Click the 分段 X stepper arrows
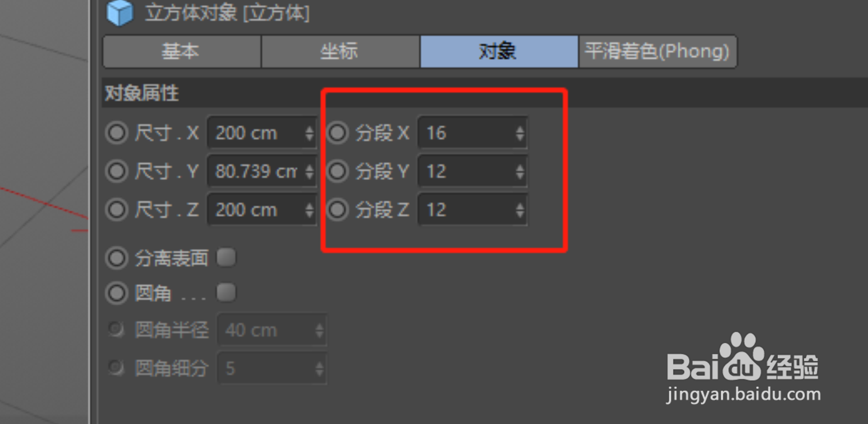This screenshot has height=424, width=868. tap(519, 133)
